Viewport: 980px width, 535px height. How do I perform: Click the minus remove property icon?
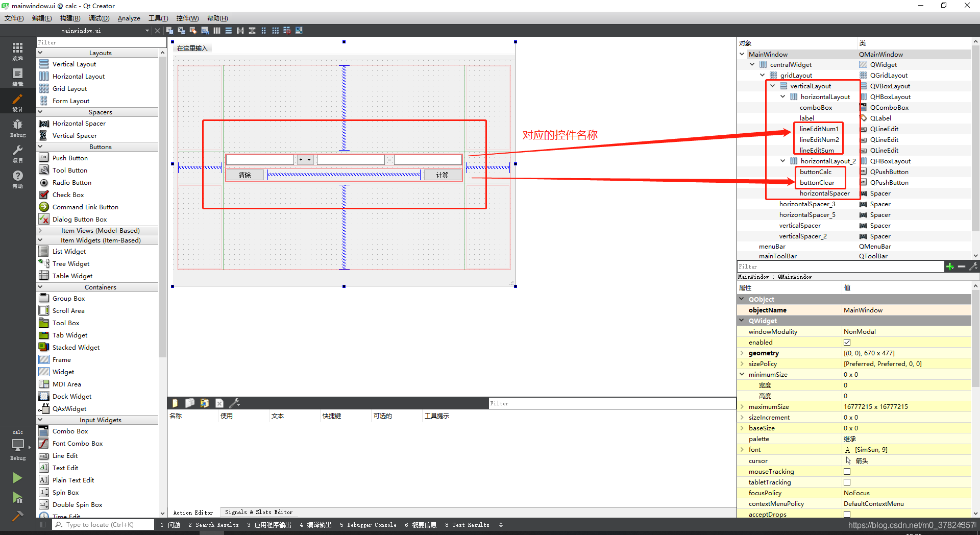tap(962, 266)
